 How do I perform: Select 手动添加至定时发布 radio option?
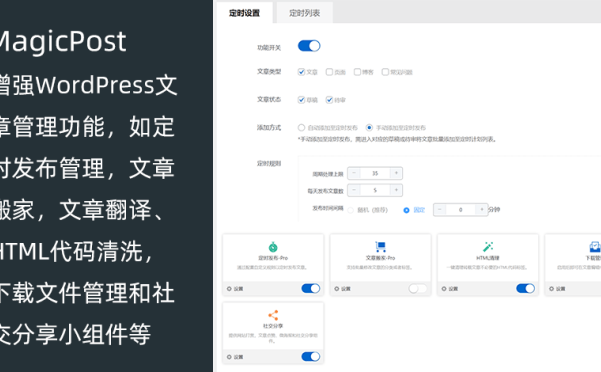coord(369,128)
